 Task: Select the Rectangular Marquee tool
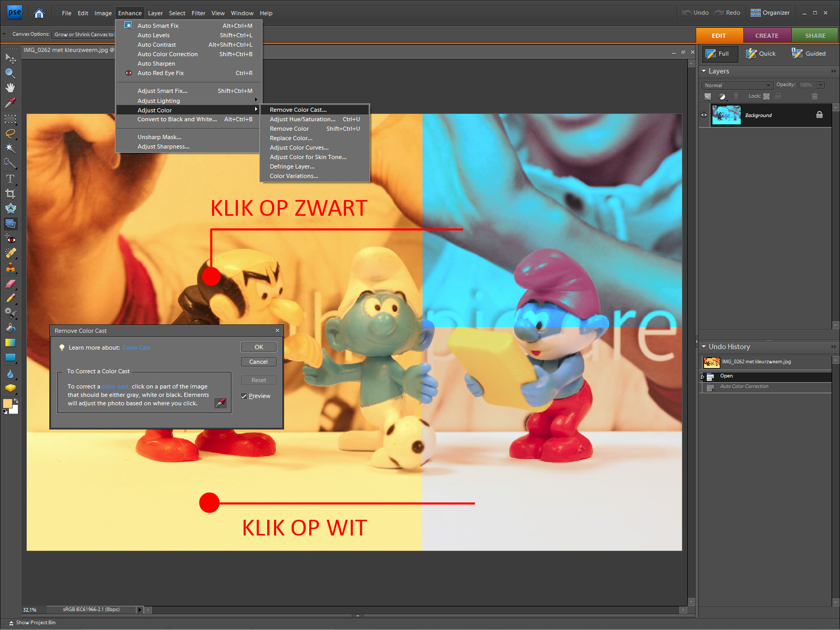pos(10,119)
